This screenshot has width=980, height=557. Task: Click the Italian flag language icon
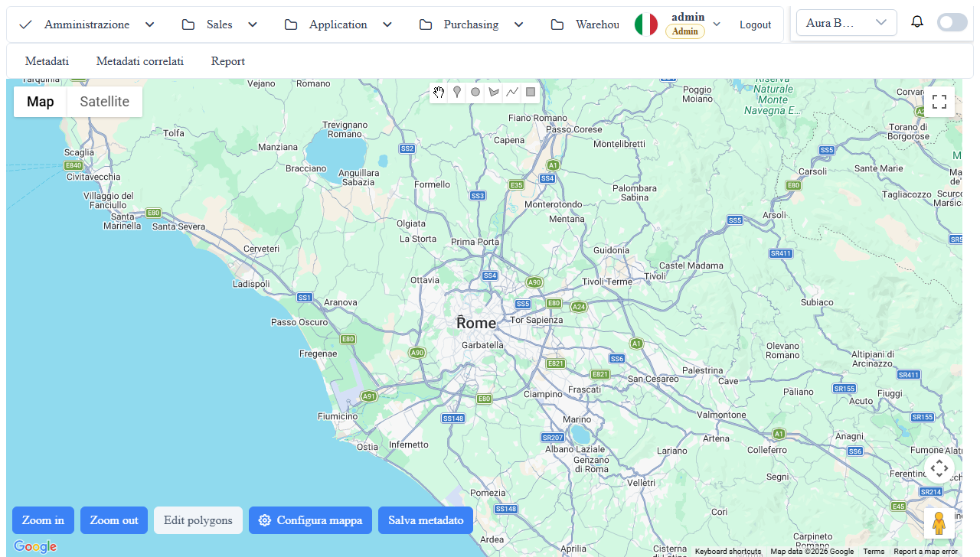click(646, 24)
